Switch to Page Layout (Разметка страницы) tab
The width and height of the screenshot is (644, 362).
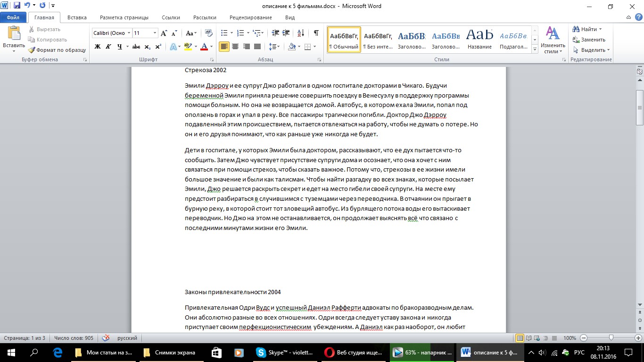click(124, 17)
